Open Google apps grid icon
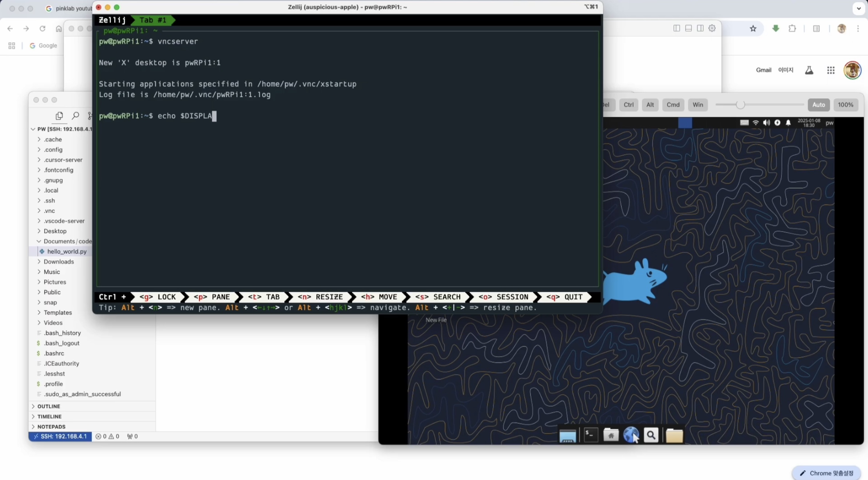This screenshot has height=480, width=868. (831, 70)
